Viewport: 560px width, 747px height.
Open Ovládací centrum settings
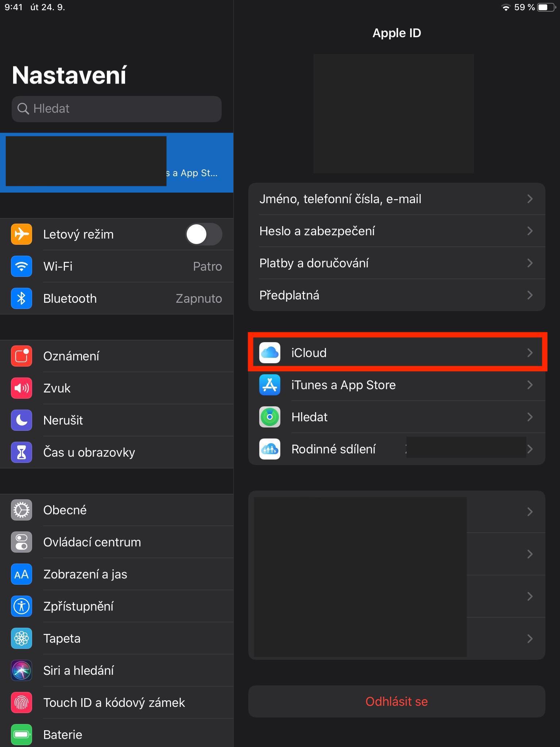pos(117,542)
